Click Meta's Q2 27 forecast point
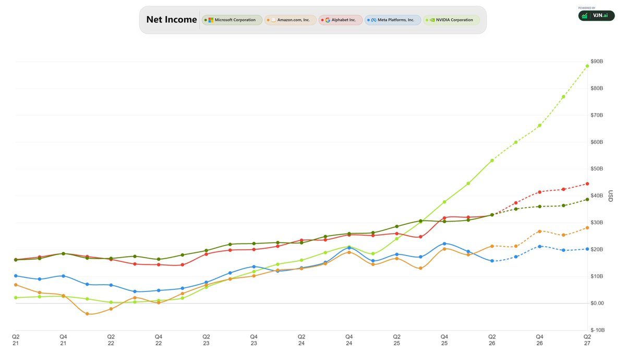Image resolution: width=626 pixels, height=364 pixels. click(587, 249)
